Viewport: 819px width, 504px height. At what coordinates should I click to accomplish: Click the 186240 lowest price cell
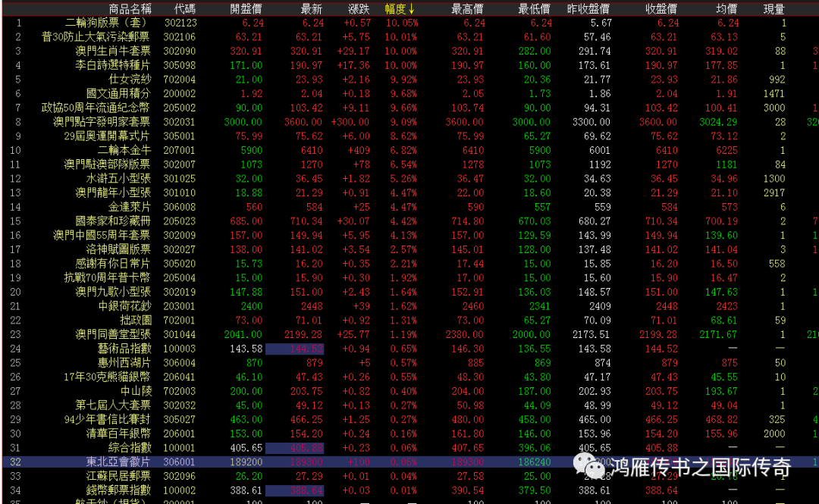tap(535, 462)
